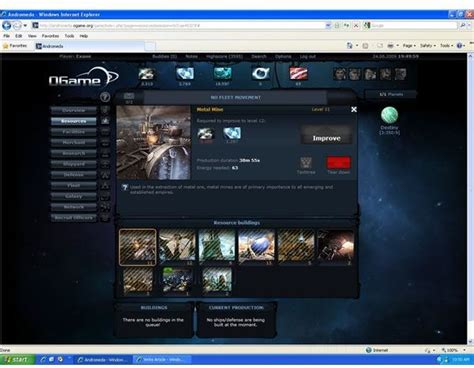
Task: Click the IE help icon in command bar
Action: point(459,46)
